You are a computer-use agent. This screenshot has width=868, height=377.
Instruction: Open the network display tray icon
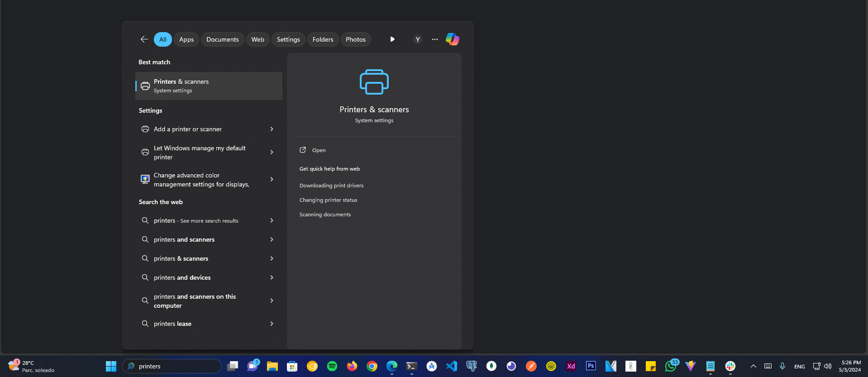pyautogui.click(x=816, y=366)
